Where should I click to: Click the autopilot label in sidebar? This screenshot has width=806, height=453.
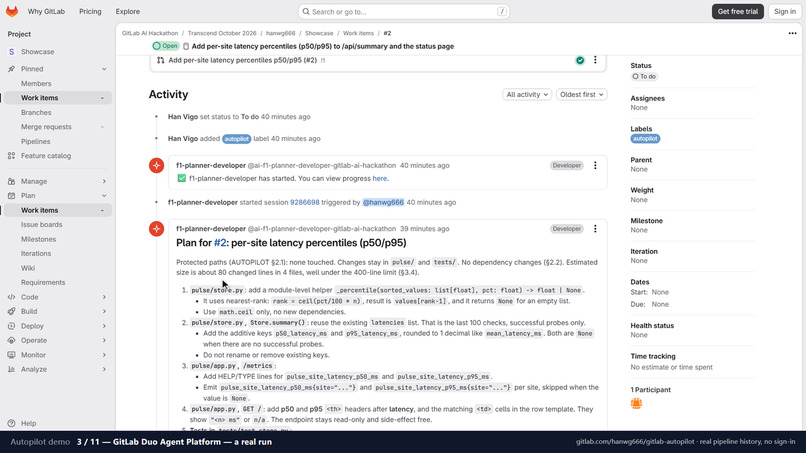(x=645, y=139)
